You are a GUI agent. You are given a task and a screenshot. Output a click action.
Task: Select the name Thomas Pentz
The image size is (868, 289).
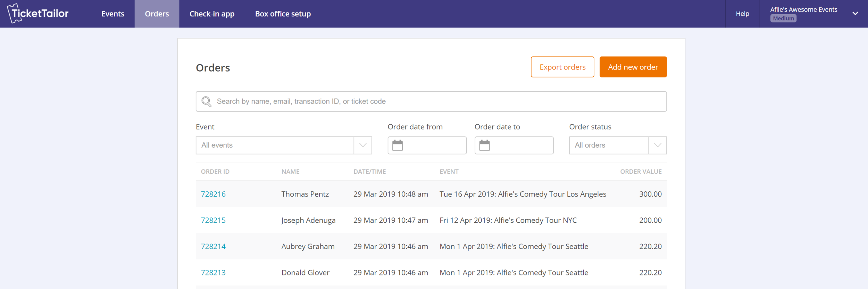(x=305, y=194)
